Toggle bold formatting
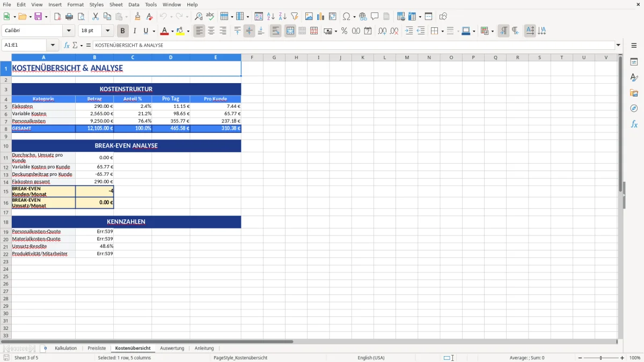This screenshot has height=362, width=644. point(122,31)
